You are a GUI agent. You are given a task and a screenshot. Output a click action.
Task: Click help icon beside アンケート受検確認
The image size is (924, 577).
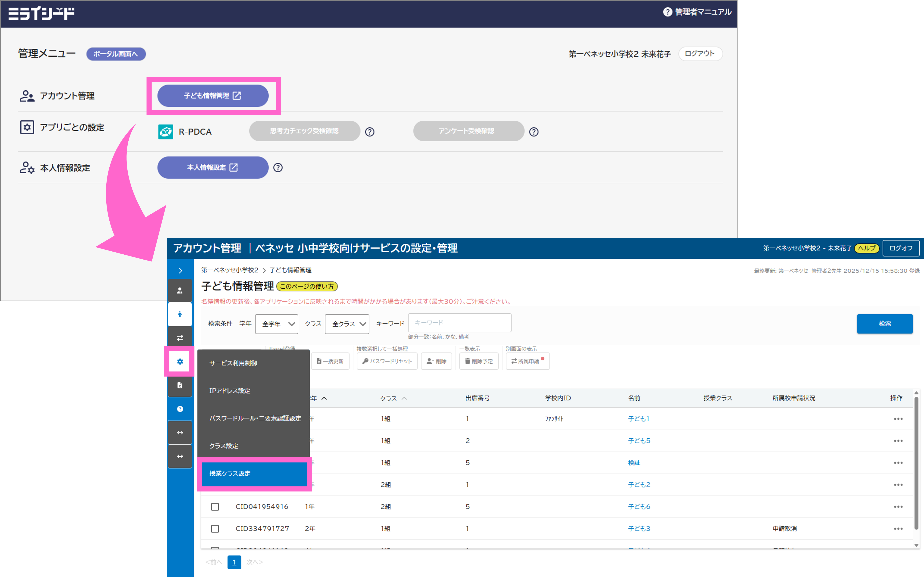(x=534, y=132)
